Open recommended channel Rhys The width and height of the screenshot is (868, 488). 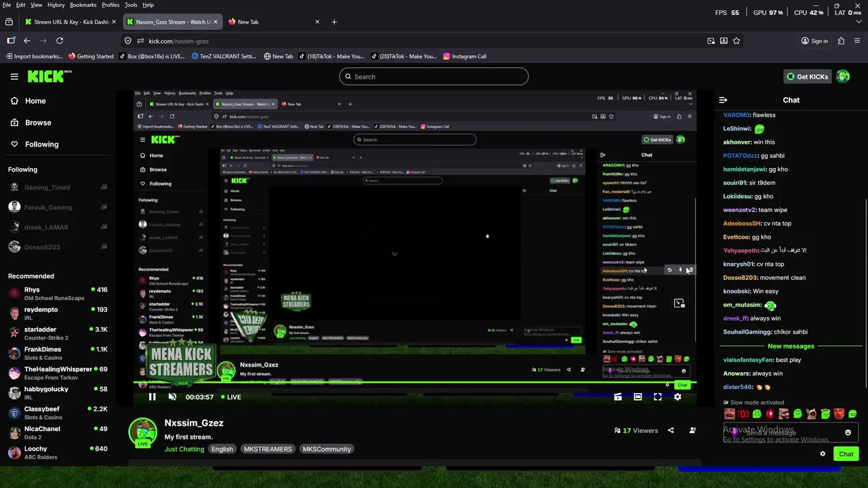(58, 293)
